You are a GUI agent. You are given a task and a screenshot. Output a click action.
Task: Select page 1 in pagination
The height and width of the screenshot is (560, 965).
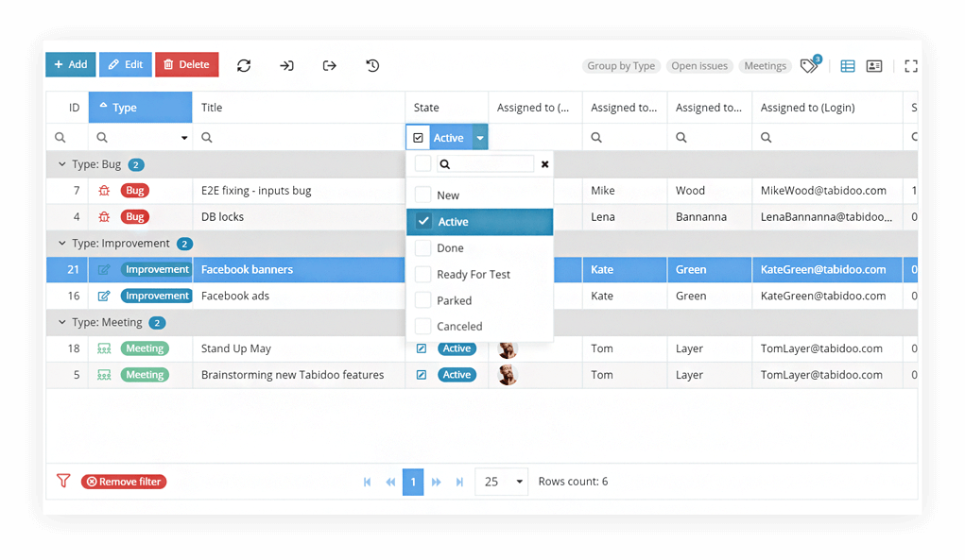pyautogui.click(x=413, y=482)
